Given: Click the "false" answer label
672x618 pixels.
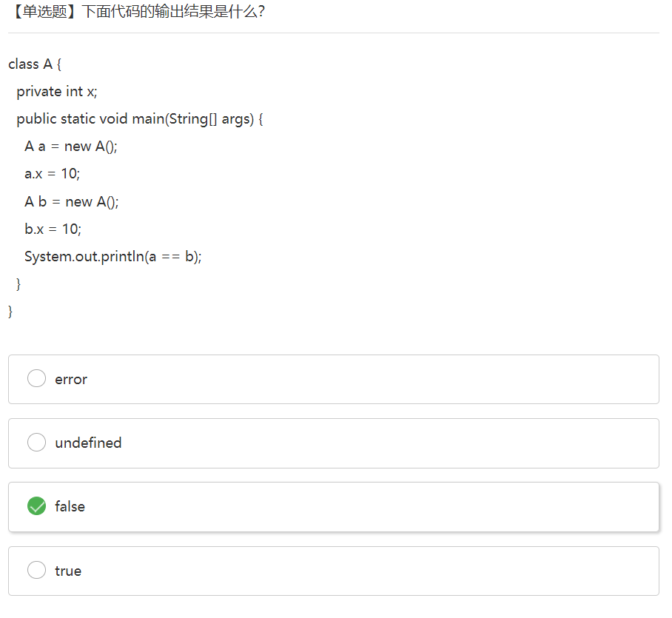Looking at the screenshot, I should click(x=70, y=506).
